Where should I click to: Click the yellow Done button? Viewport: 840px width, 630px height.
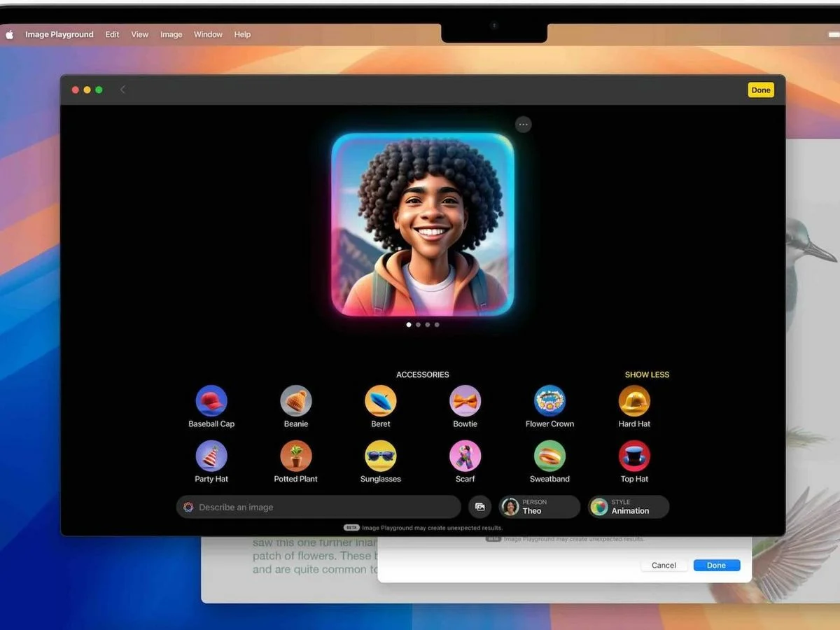pyautogui.click(x=761, y=90)
